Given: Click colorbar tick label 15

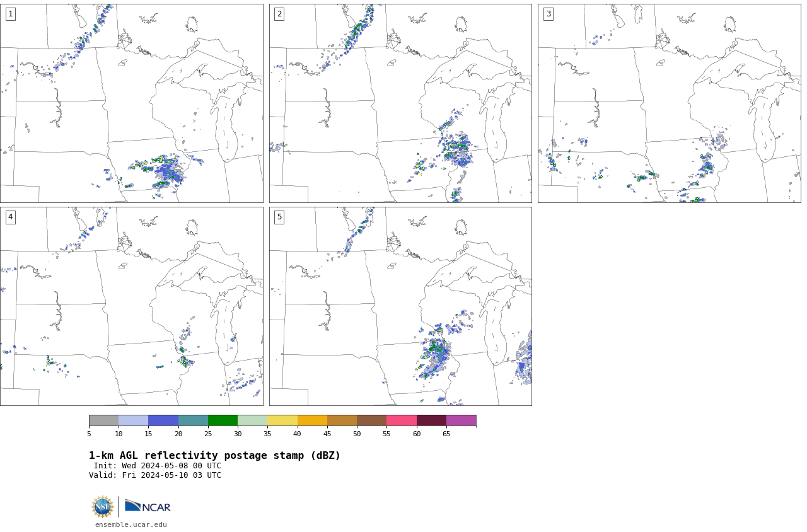Looking at the screenshot, I should click(148, 434).
